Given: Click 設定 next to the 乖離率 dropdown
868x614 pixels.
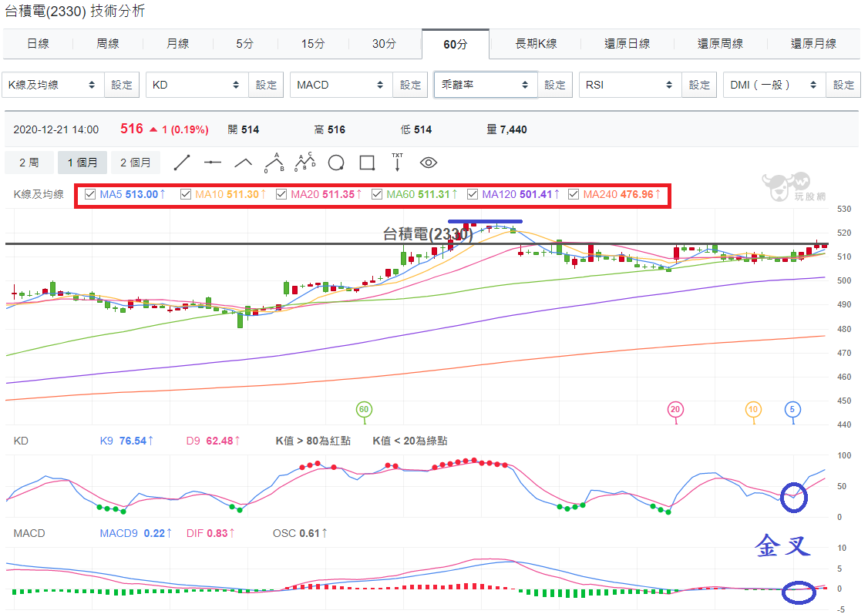Looking at the screenshot, I should [555, 85].
